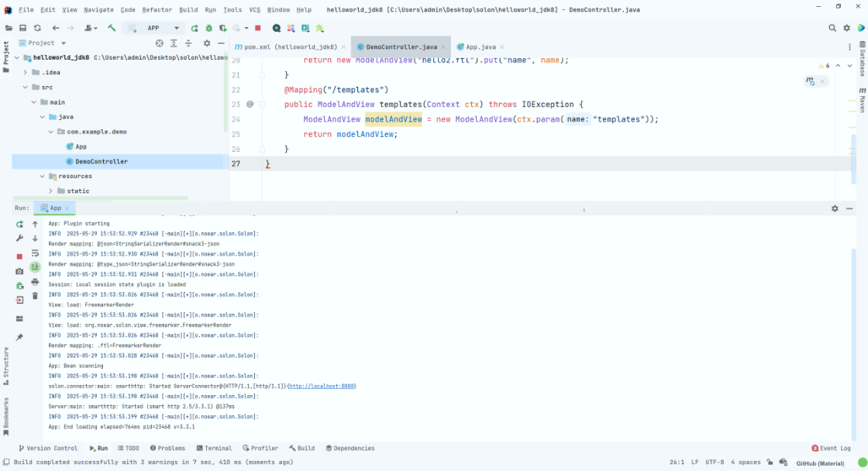This screenshot has width=868, height=471.
Task: Open the Event Log
Action: tap(832, 449)
